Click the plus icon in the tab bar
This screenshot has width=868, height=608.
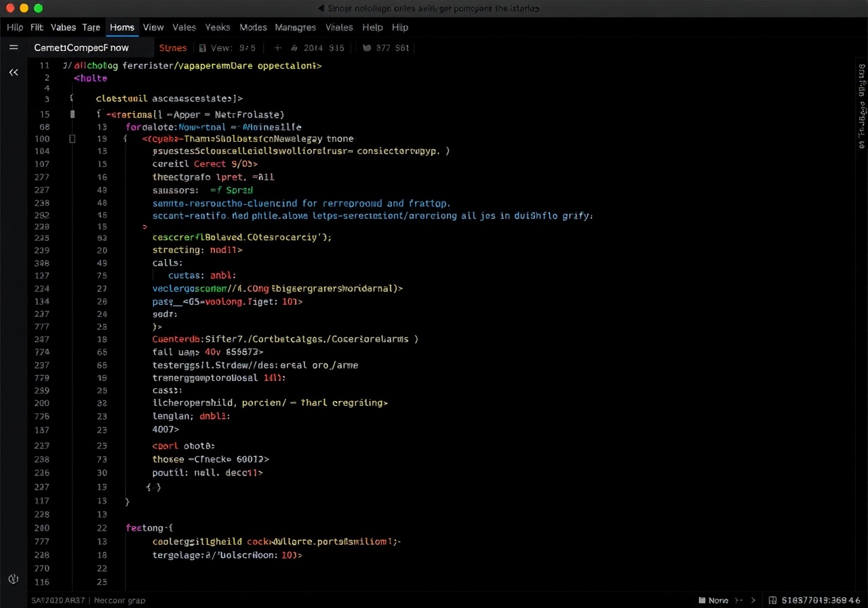point(277,48)
